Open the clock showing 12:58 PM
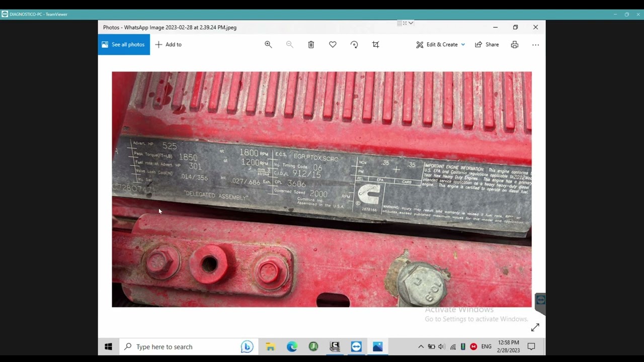This screenshot has width=644, height=362. point(508,346)
